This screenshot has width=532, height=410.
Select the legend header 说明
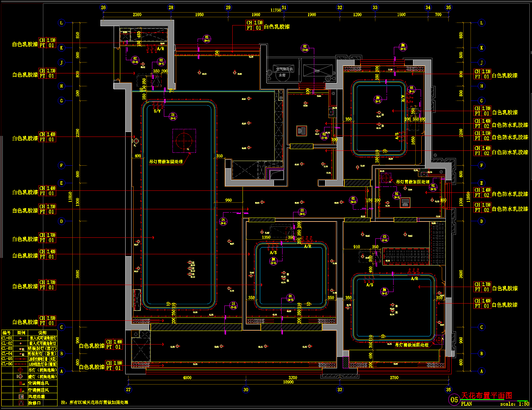(x=42, y=333)
